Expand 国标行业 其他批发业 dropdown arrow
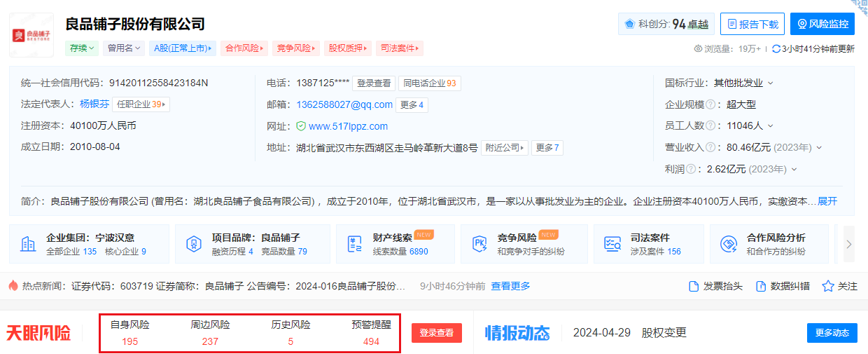Image resolution: width=868 pixels, height=354 pixels. click(x=771, y=83)
